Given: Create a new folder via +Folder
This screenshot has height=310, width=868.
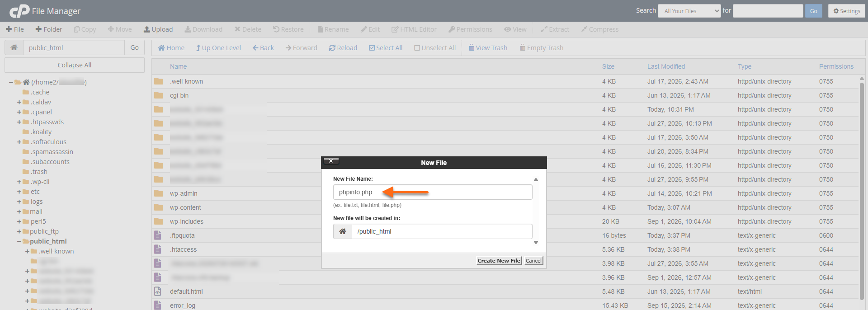Looking at the screenshot, I should click(49, 29).
